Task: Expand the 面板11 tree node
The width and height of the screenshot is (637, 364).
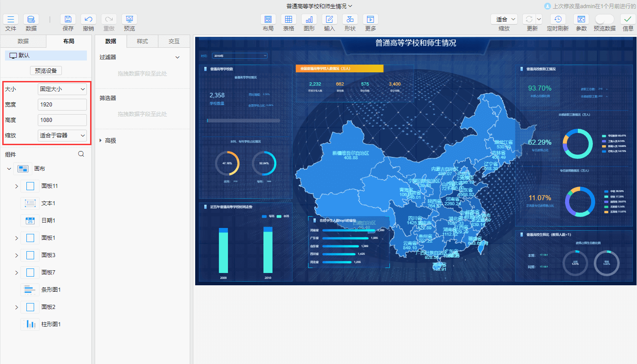Action: (x=17, y=186)
